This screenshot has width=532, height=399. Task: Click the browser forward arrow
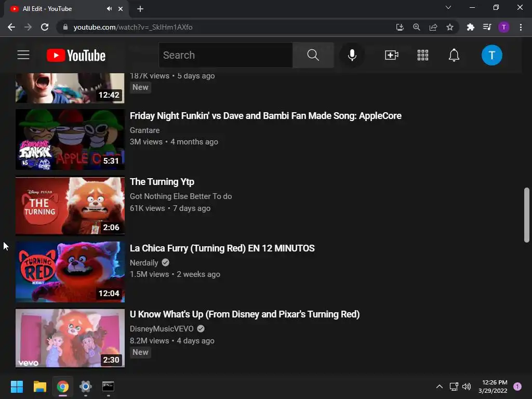coord(28,27)
